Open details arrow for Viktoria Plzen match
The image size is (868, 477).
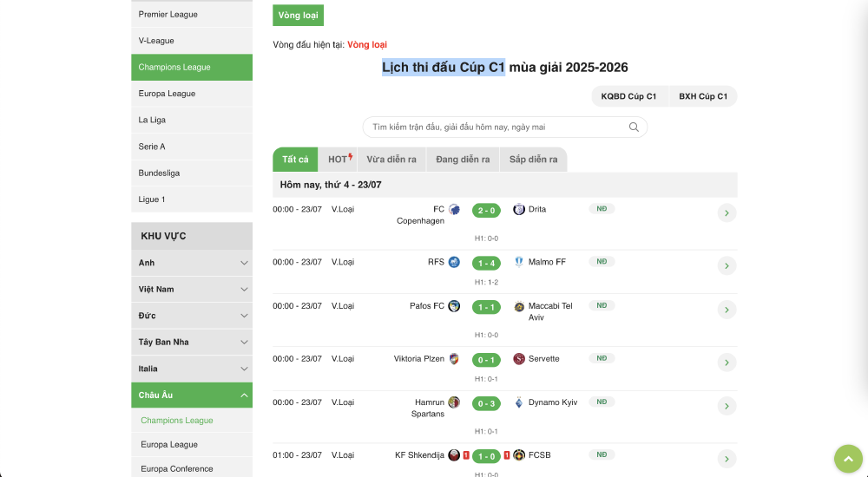[x=727, y=363]
